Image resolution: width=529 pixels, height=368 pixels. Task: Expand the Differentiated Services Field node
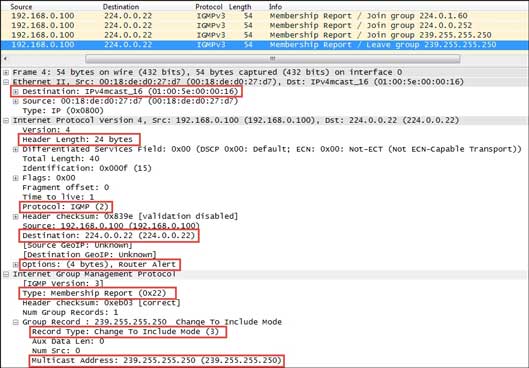pos(16,149)
